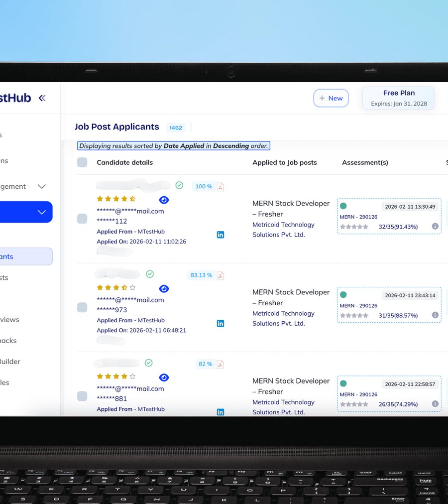Click the 83.13 % match score badge
Screen dimensions: 448x504
pyautogui.click(x=201, y=275)
